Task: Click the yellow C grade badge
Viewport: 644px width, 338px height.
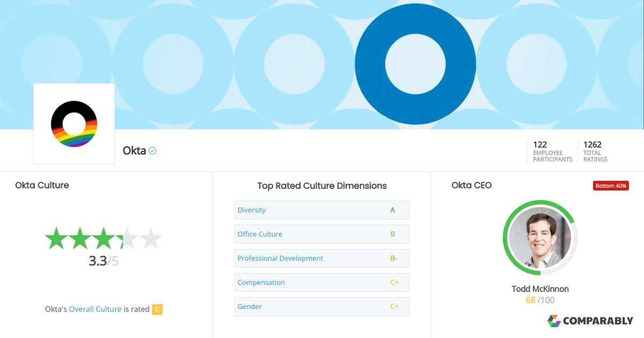Action: [157, 309]
